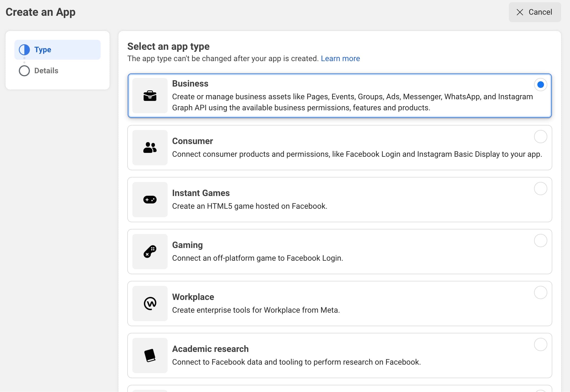
Task: Cancel app creation
Action: 535,12
